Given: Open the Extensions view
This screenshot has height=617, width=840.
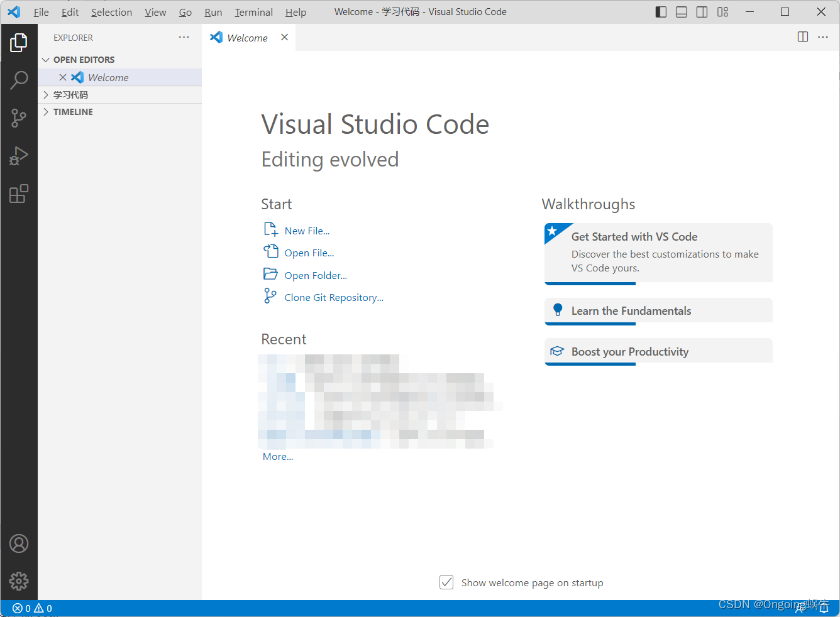Looking at the screenshot, I should (x=19, y=194).
